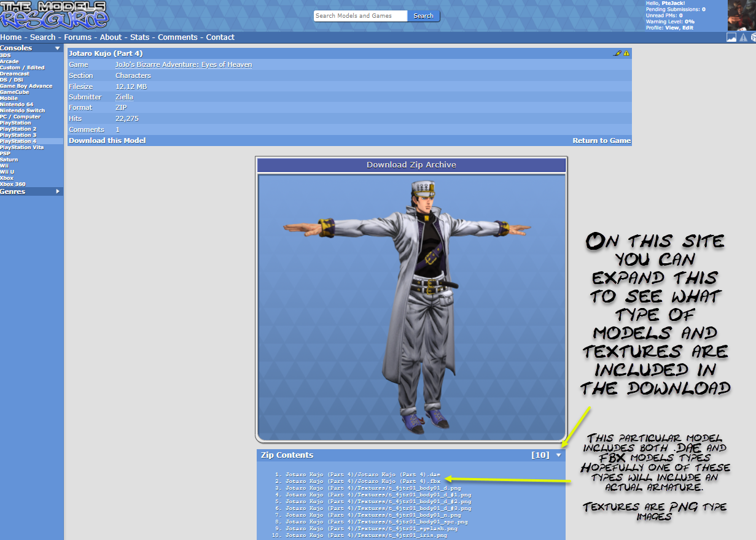Open the Search menu item in the nav bar
The image size is (756, 540).
42,37
